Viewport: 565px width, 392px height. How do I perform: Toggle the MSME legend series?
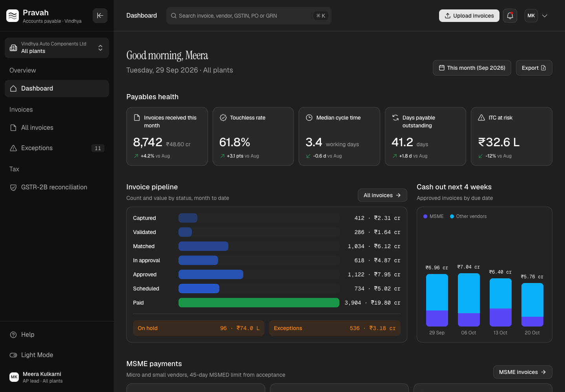434,216
